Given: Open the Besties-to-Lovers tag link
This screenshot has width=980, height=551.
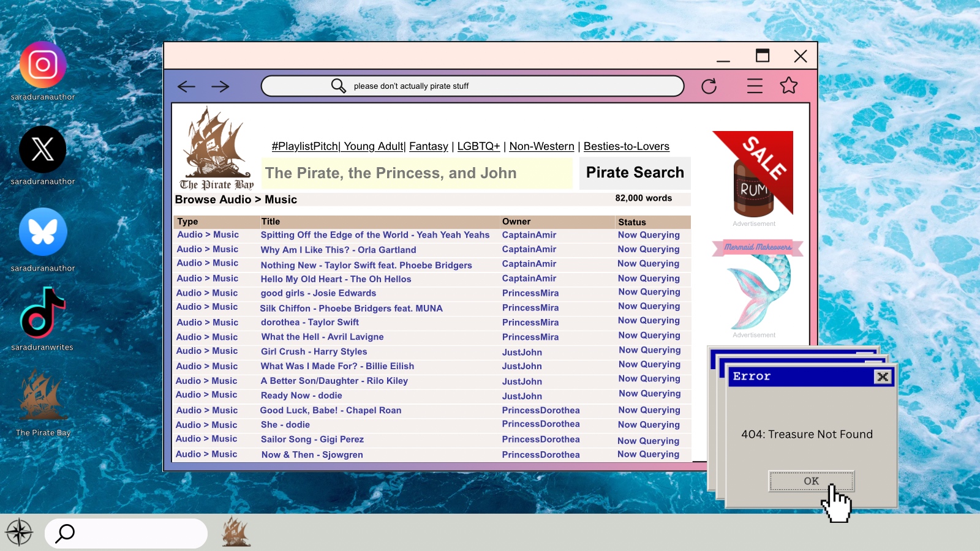Looking at the screenshot, I should (x=626, y=146).
